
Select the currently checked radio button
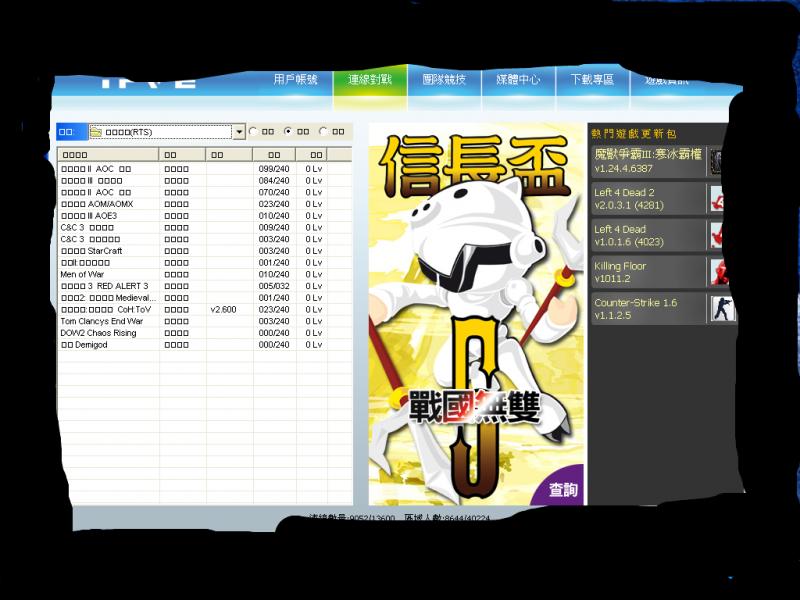[x=288, y=131]
